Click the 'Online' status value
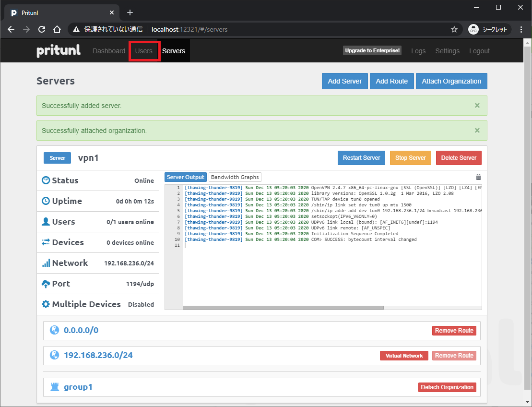This screenshot has height=407, width=532. 144,180
